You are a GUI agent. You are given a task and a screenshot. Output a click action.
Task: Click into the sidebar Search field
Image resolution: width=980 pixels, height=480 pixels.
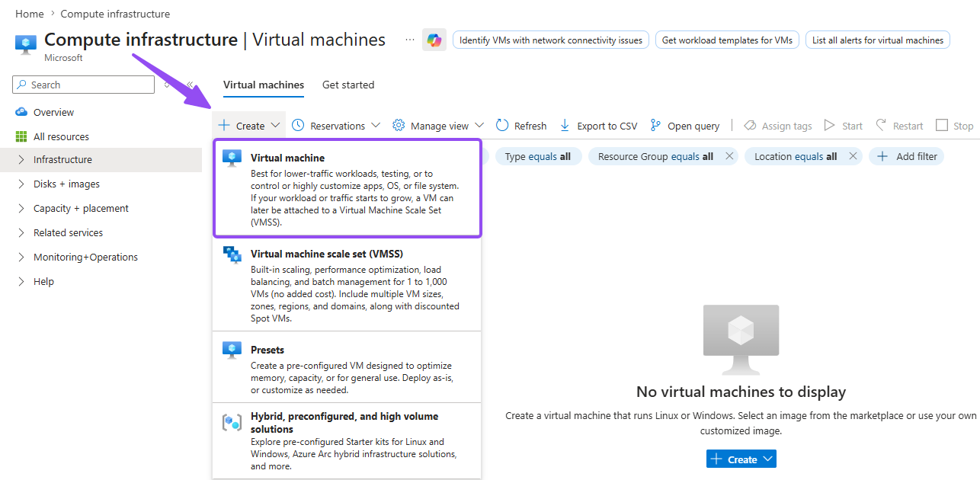(84, 85)
